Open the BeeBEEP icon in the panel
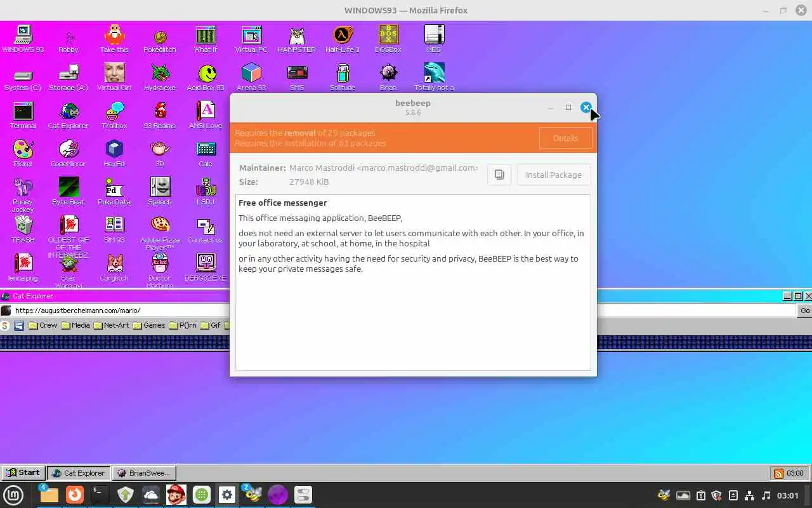The width and height of the screenshot is (812, 508). coord(252,495)
